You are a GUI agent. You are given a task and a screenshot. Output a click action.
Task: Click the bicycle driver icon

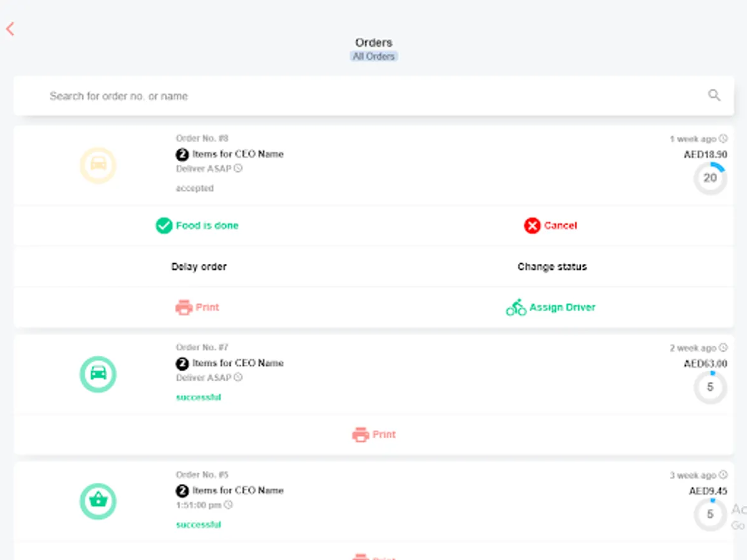(x=516, y=307)
